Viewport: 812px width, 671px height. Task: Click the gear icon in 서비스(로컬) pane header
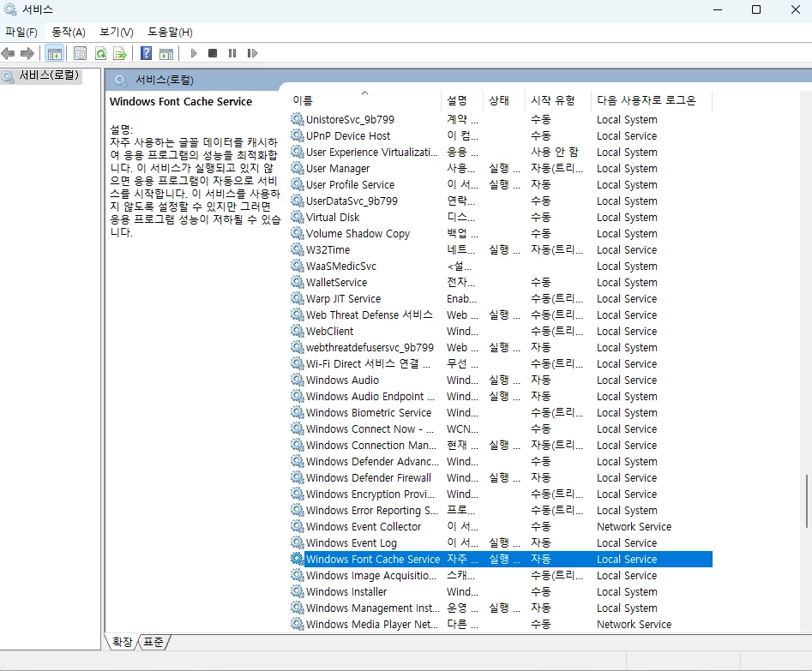(121, 81)
